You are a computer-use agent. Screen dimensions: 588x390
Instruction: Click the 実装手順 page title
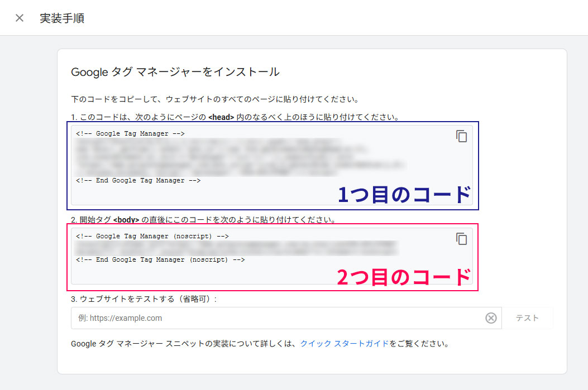pyautogui.click(x=62, y=18)
